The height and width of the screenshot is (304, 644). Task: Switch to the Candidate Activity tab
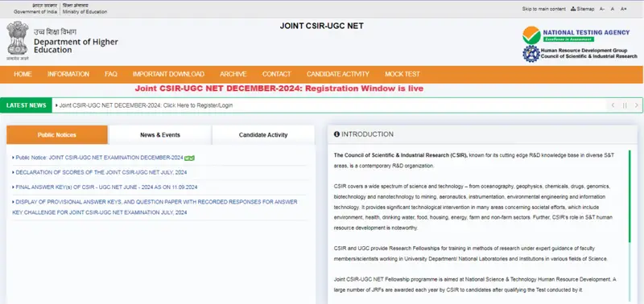263,134
